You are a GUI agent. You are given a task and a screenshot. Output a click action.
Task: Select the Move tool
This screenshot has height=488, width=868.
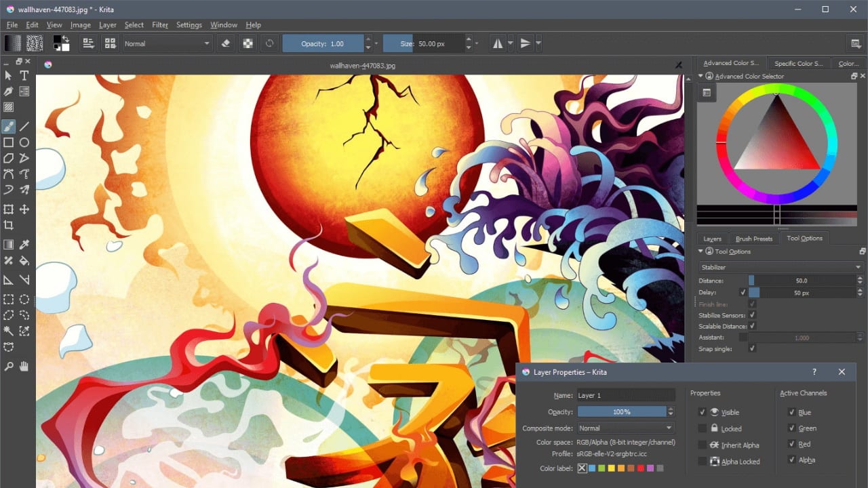pyautogui.click(x=24, y=209)
